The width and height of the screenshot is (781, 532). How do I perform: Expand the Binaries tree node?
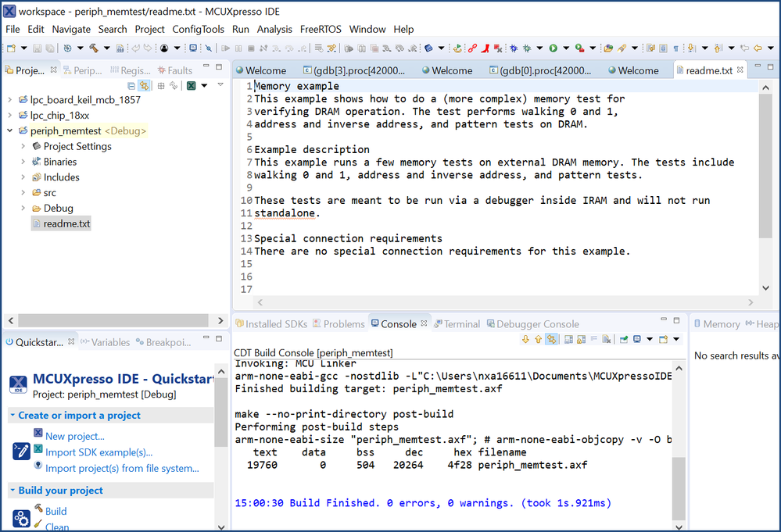pos(23,162)
